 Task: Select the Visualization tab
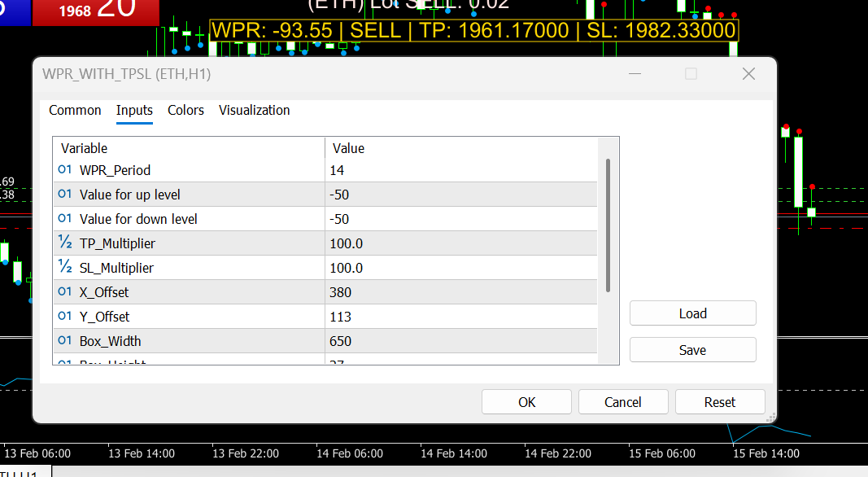click(x=253, y=110)
